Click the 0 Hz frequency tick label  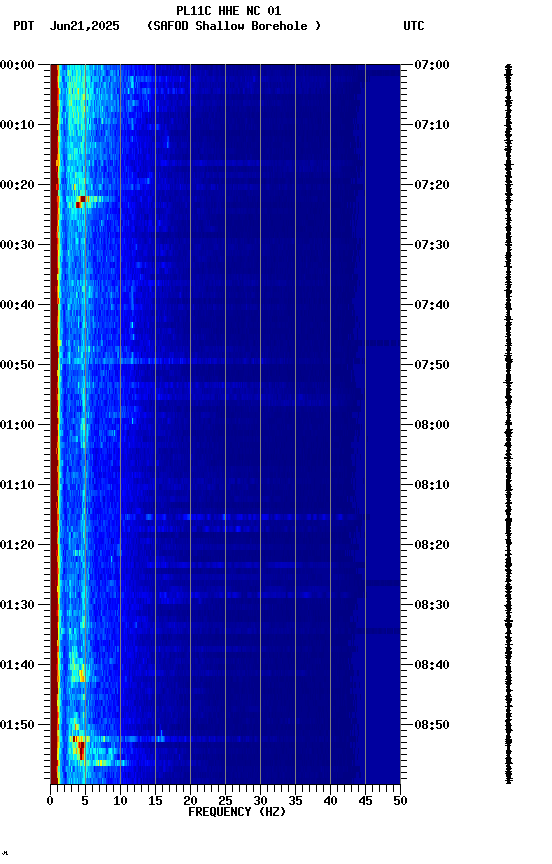click(x=50, y=802)
